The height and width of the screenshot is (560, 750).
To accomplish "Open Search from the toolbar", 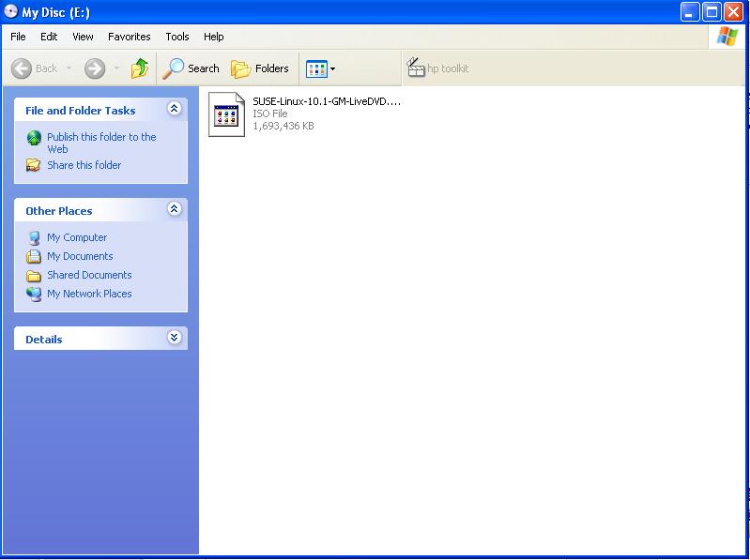I will [191, 68].
